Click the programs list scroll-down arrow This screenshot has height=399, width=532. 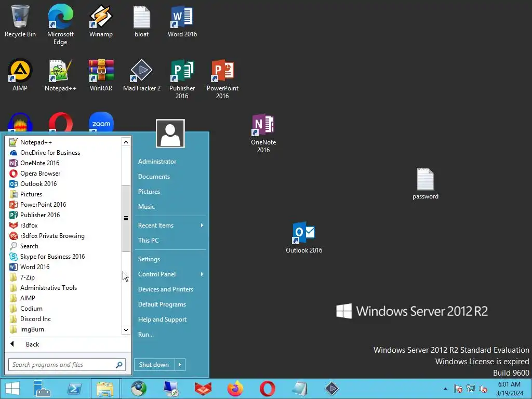click(x=126, y=330)
